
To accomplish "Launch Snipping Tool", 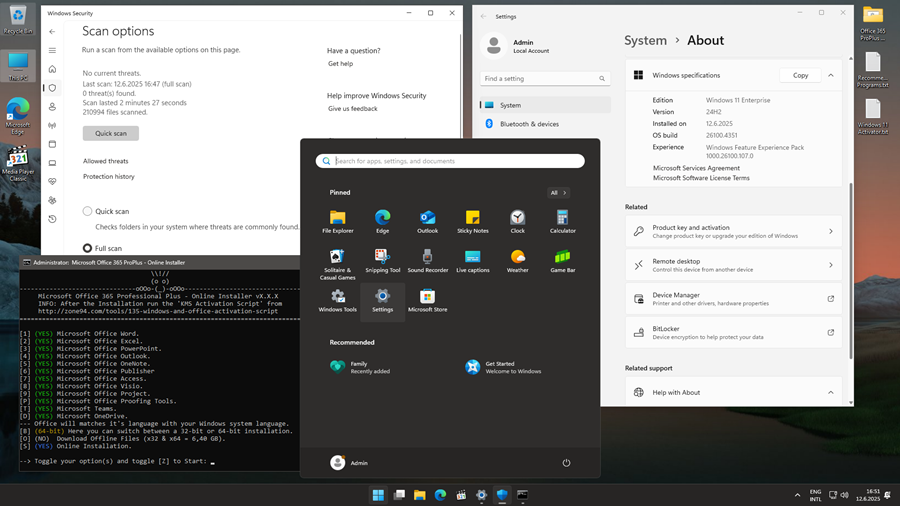I will pyautogui.click(x=382, y=261).
